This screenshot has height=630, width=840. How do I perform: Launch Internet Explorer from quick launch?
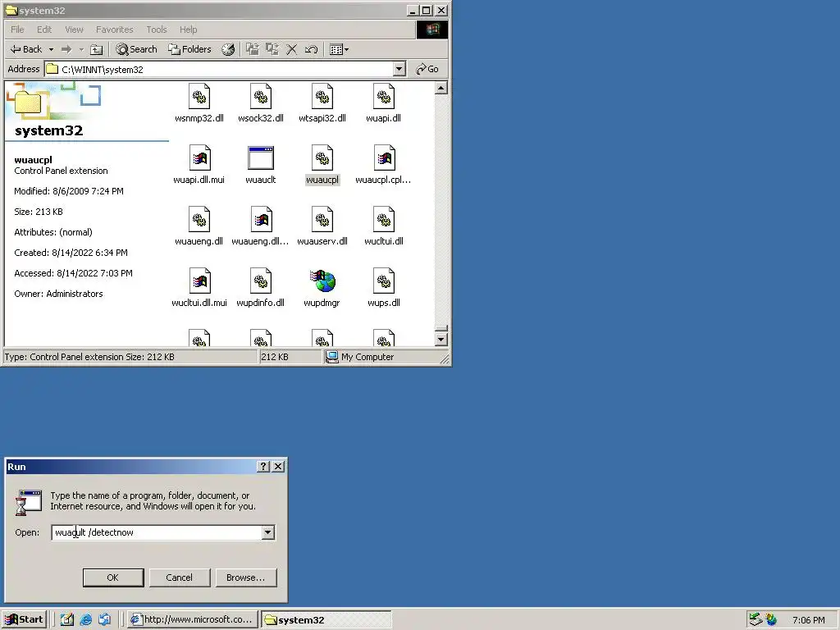[x=85, y=620]
